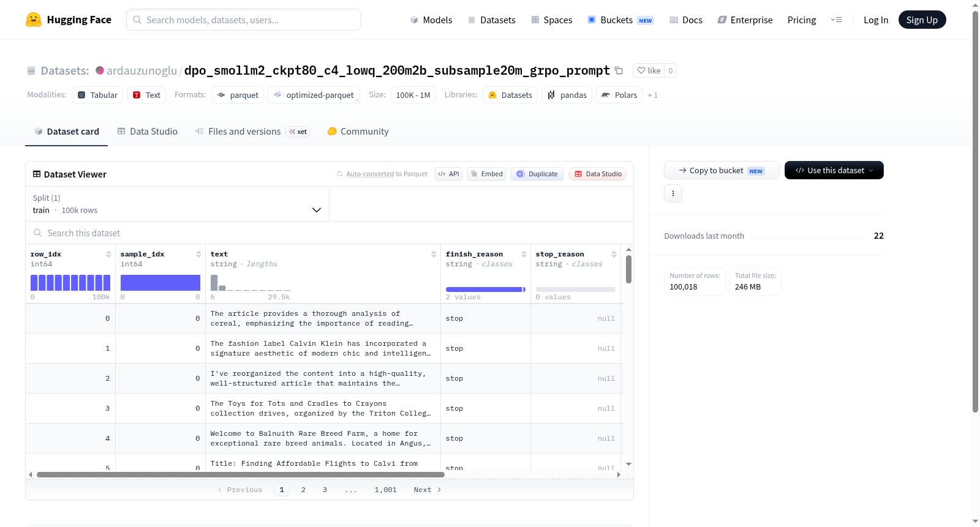Go to page 2 of results

click(x=303, y=490)
